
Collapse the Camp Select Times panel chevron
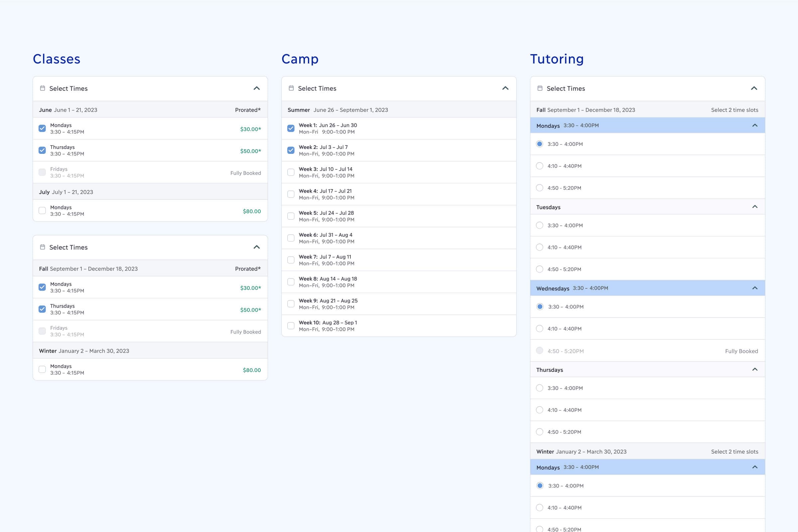(505, 88)
